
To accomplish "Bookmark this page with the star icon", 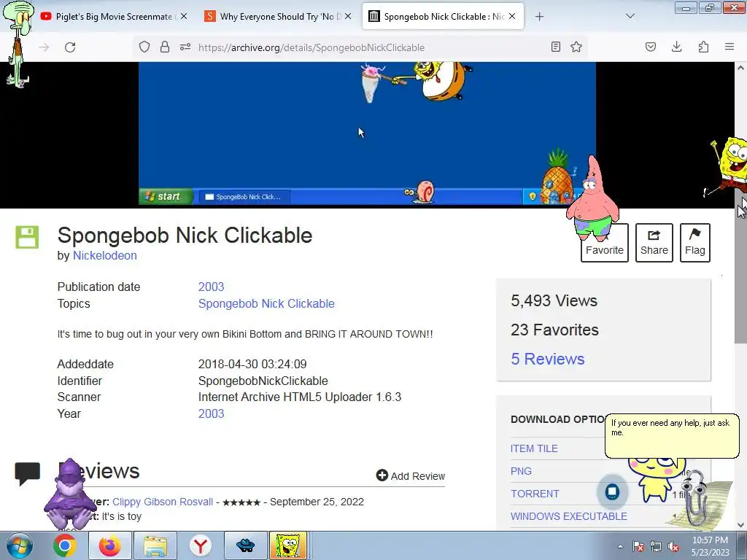I will click(x=576, y=47).
